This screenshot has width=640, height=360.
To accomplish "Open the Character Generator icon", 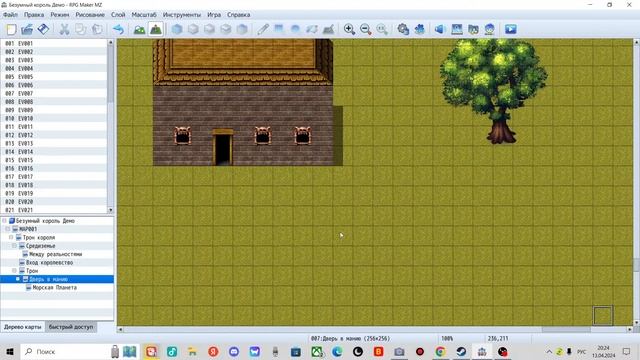I will (489, 29).
